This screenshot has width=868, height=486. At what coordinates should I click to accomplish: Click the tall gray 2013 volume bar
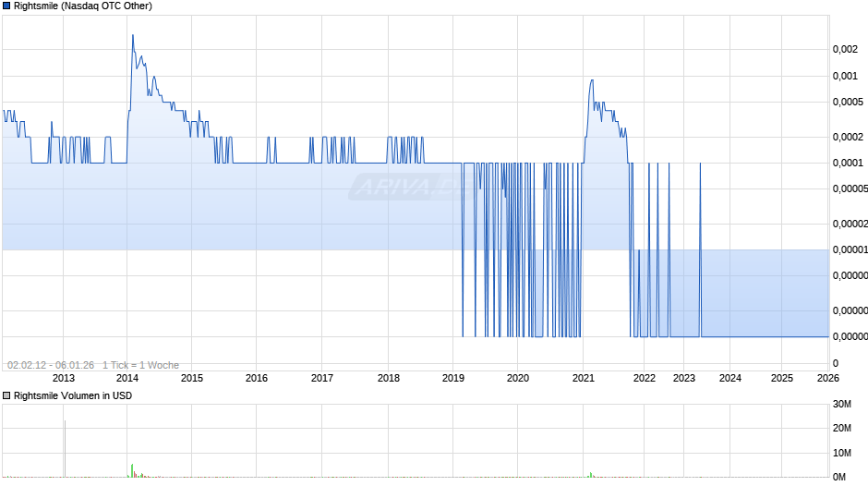point(65,449)
